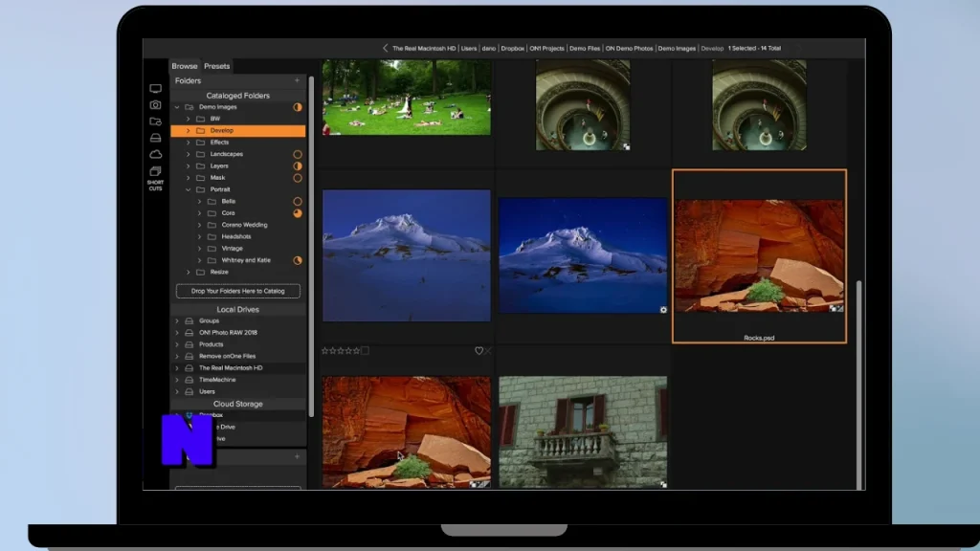Screen dimensions: 980x551
Task: Toggle catalog status circle for Bella
Action: (x=298, y=202)
